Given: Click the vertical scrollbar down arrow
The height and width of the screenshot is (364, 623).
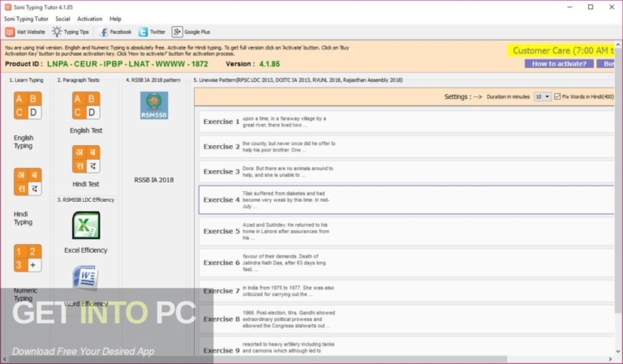Looking at the screenshot, I should pyautogui.click(x=618, y=351).
